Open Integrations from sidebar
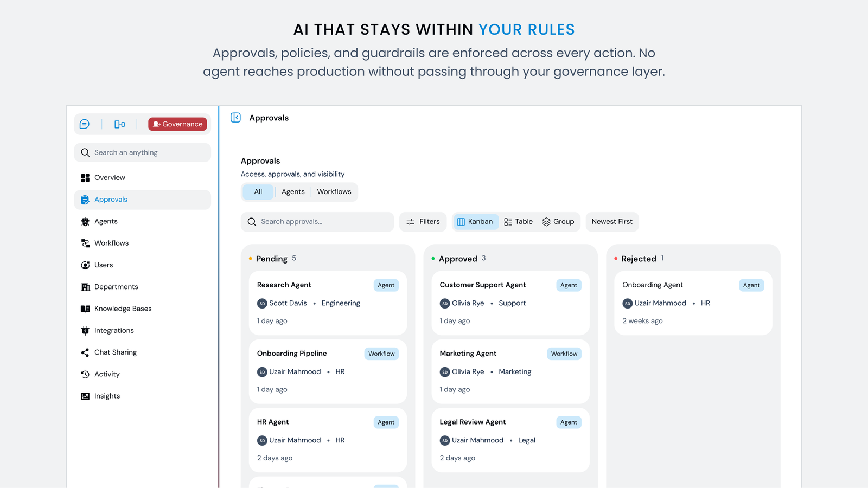Screen dimensions: 868x488 click(114, 330)
